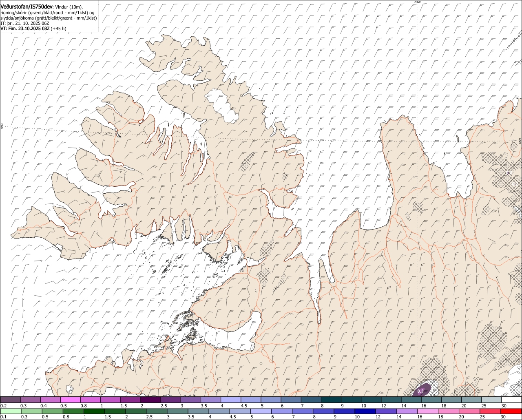Click the 'VT: Fim. 23.10.2025 03Z (+45 h)' line
Screen dimensions: 522x420
(x=33, y=29)
